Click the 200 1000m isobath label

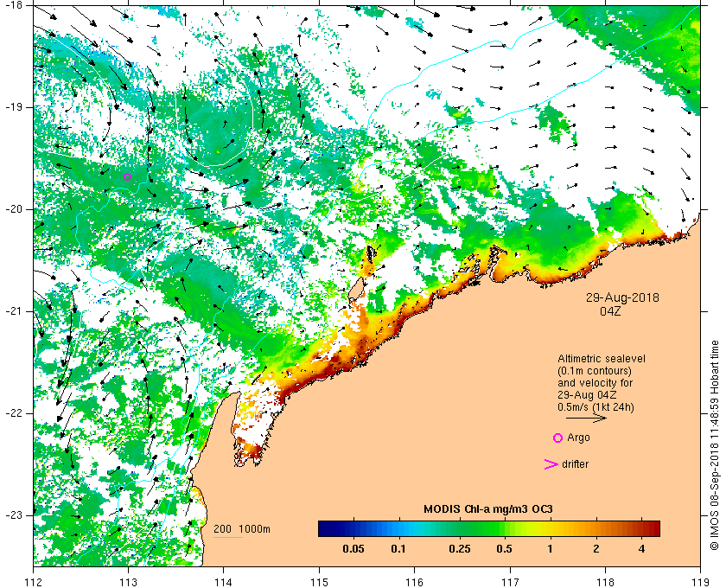[x=242, y=528]
